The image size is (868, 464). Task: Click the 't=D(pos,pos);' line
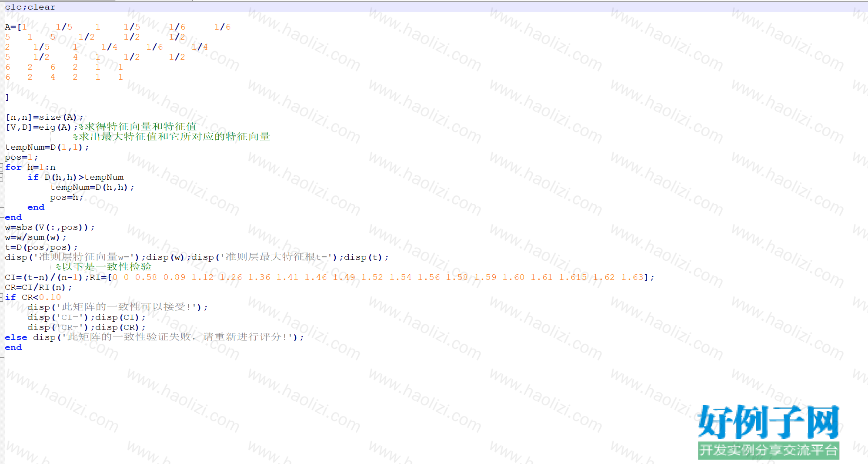[41, 247]
